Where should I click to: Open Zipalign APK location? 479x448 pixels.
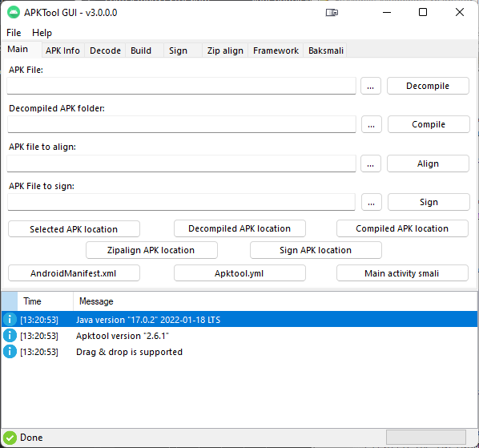pos(151,250)
